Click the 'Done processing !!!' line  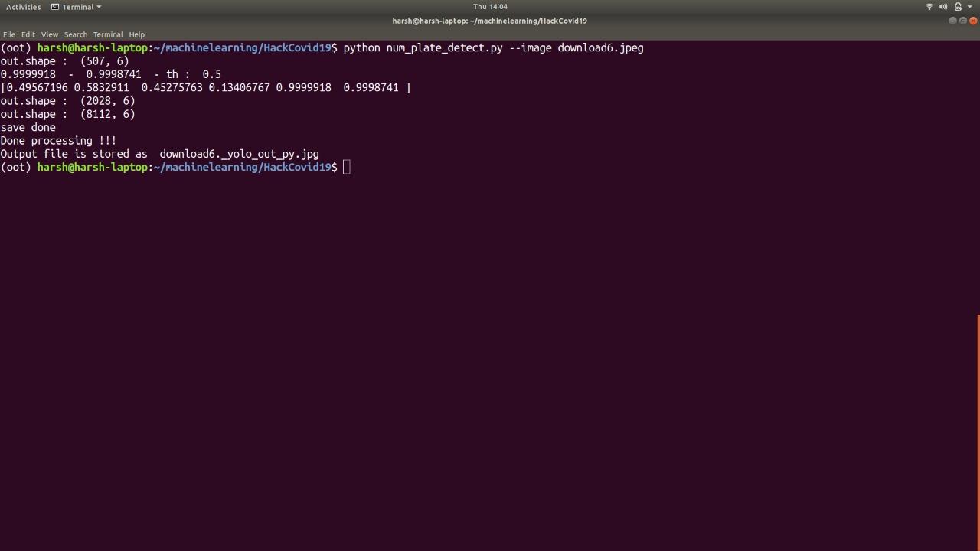point(58,141)
